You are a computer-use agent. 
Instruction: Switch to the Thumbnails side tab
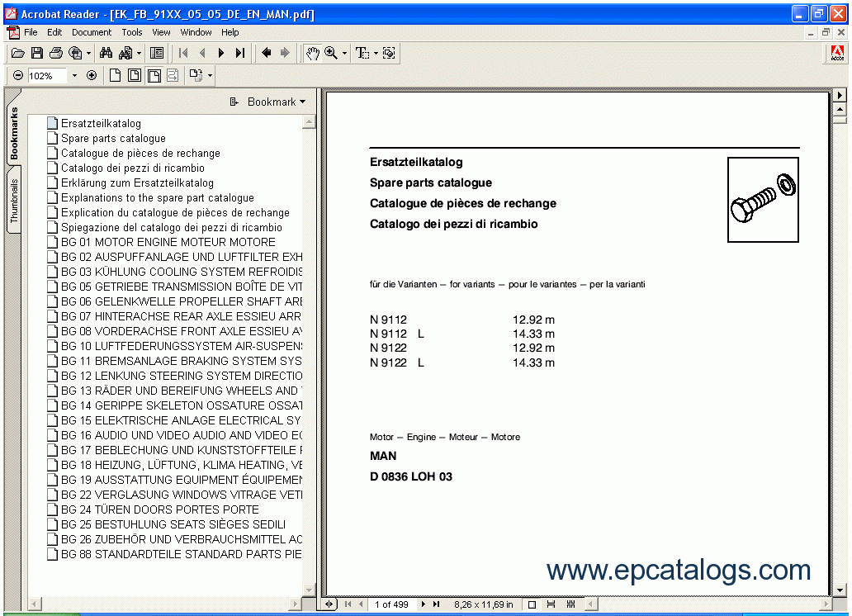click(13, 200)
